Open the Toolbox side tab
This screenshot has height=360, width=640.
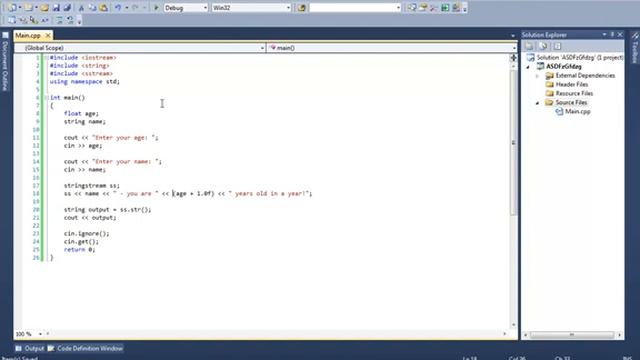coord(635,48)
